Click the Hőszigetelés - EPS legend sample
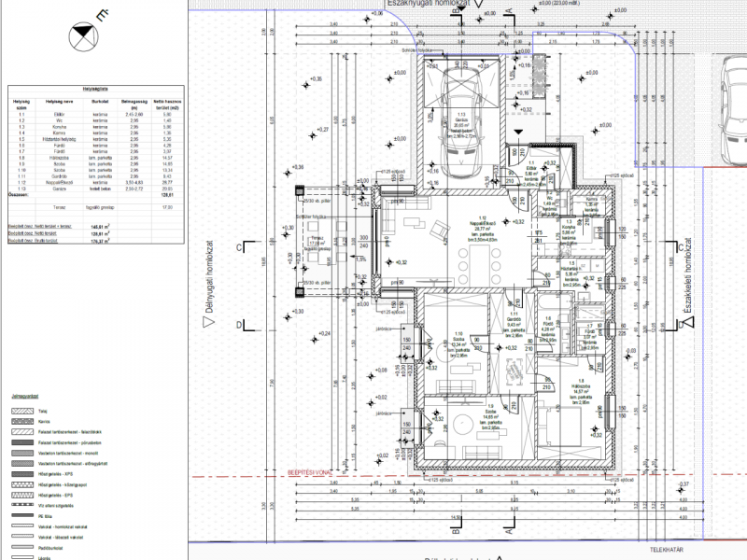747x560 pixels. (22, 496)
